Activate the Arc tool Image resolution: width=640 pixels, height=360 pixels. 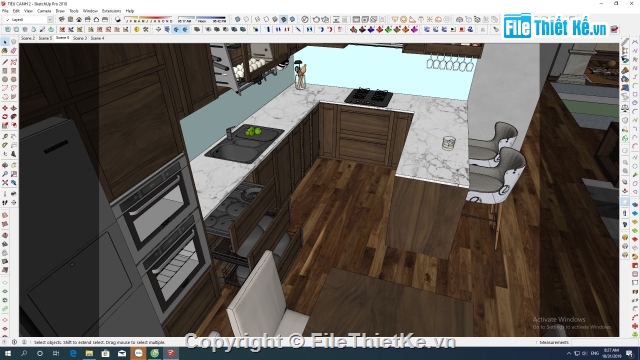pyautogui.click(x=5, y=88)
